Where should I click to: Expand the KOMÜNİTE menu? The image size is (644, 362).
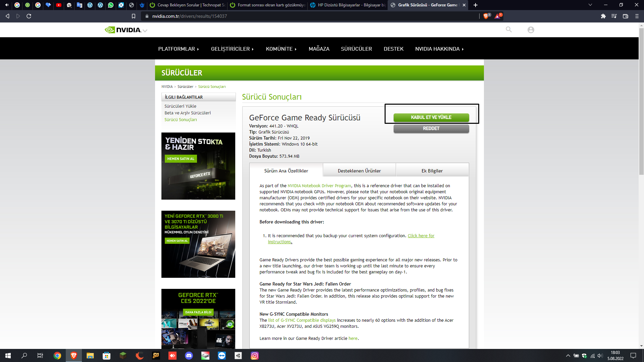281,49
